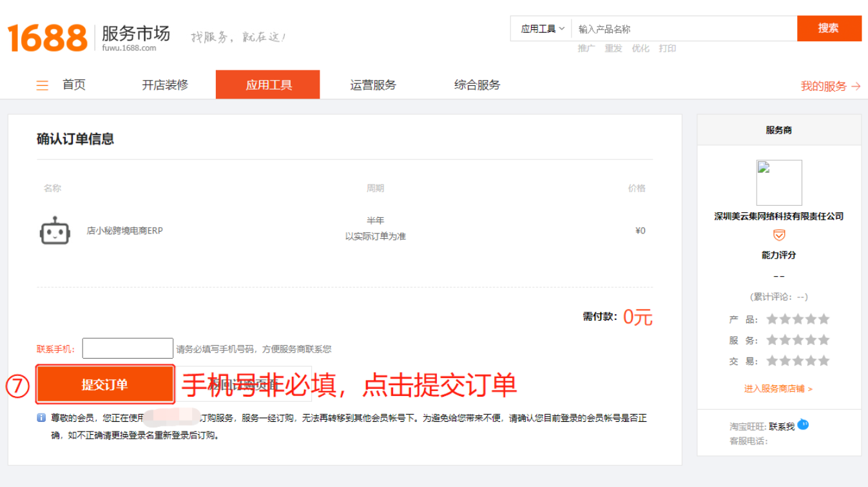Open the 应用工具 search category dropdown

click(x=543, y=28)
